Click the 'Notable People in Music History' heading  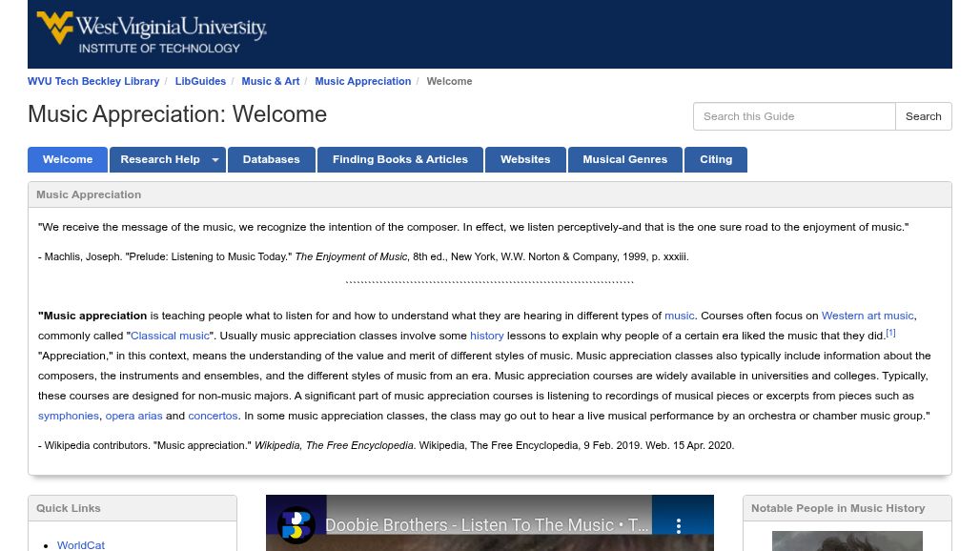pos(838,508)
